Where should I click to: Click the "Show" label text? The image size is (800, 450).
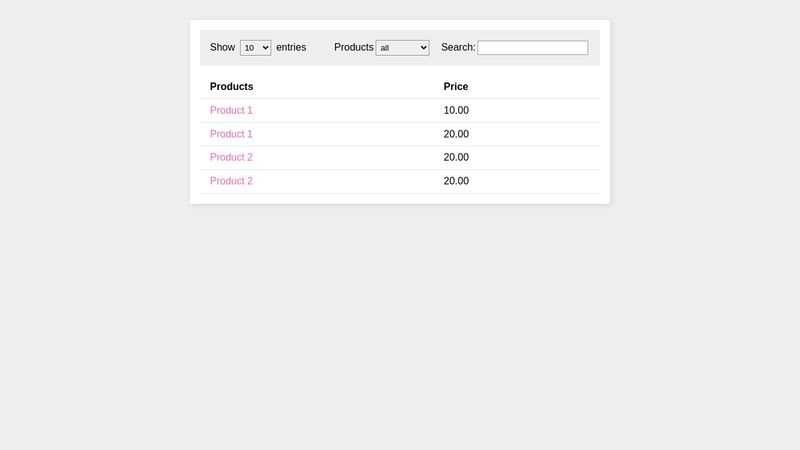point(222,47)
